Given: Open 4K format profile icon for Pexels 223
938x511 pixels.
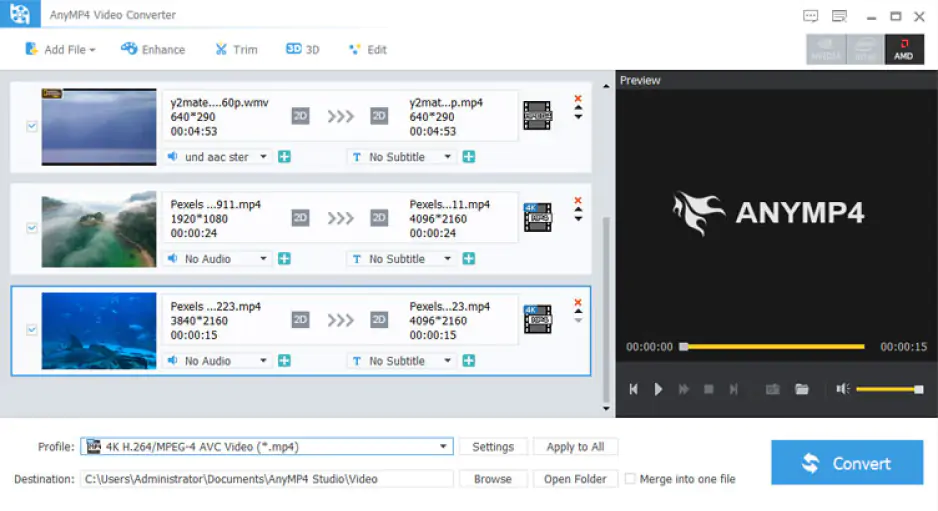Looking at the screenshot, I should [537, 319].
